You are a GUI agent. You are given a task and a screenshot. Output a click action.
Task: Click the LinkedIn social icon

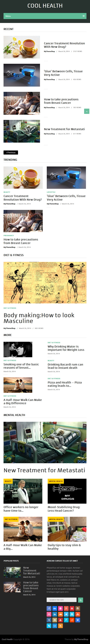tap(55, 614)
